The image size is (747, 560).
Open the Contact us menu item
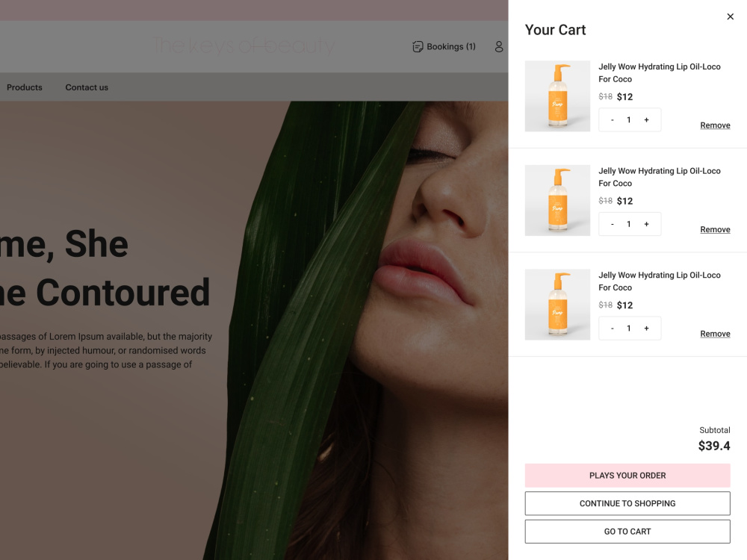(87, 87)
